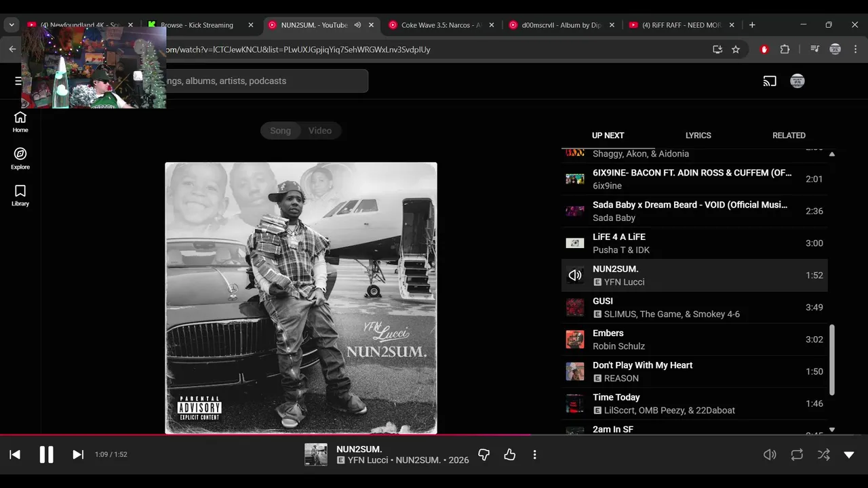Image resolution: width=868 pixels, height=488 pixels.
Task: Play 6IX9INE- BACON from the queue
Action: click(x=694, y=179)
